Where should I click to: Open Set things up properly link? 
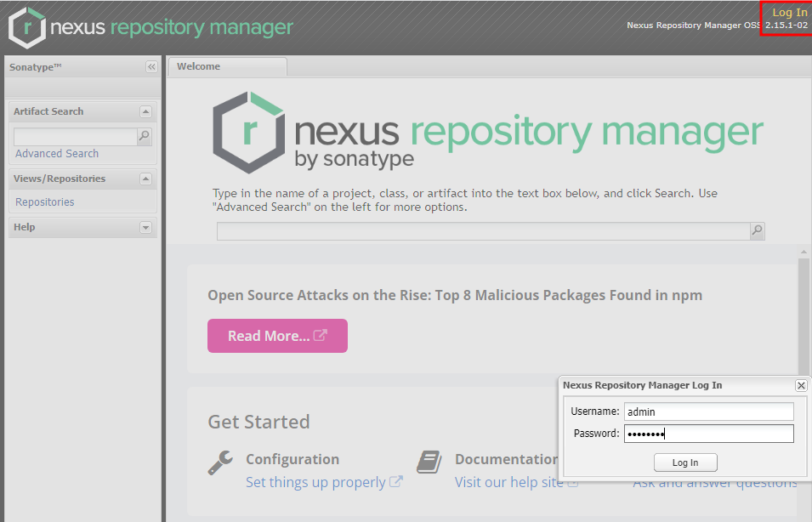tap(324, 482)
